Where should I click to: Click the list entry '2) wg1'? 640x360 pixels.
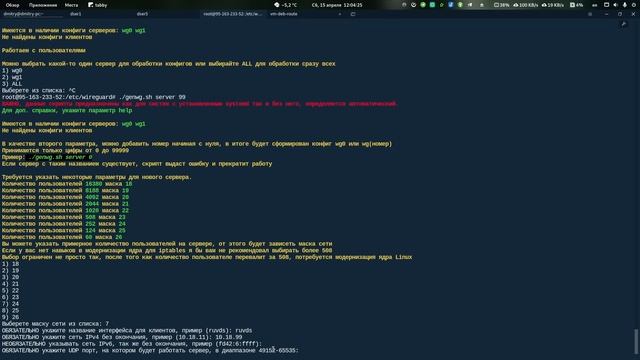[x=12, y=77]
